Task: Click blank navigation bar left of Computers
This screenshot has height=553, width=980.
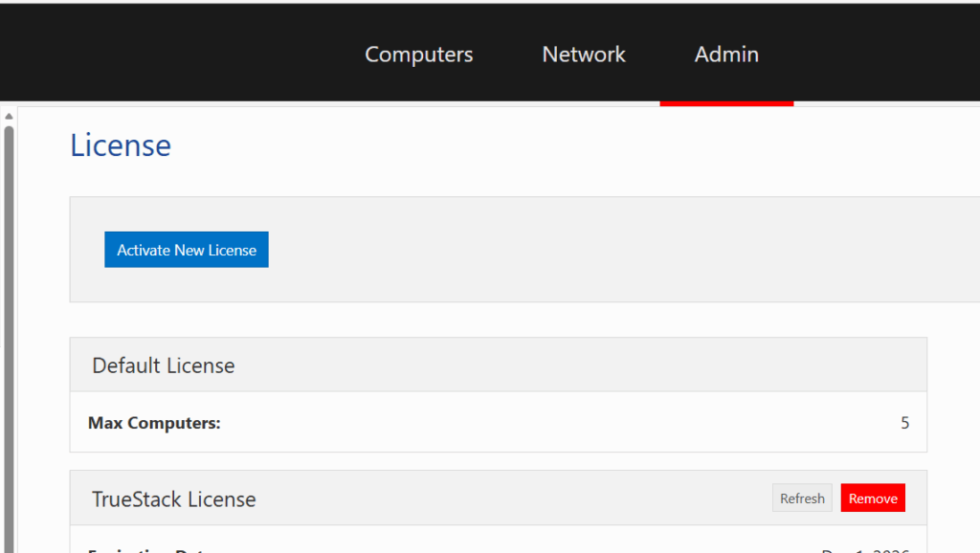Action: click(x=172, y=55)
